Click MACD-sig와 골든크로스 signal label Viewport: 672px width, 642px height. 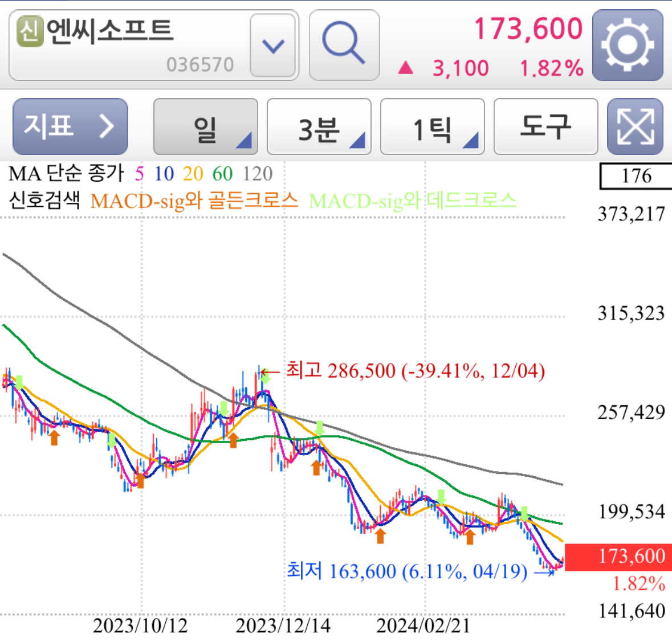tap(194, 201)
